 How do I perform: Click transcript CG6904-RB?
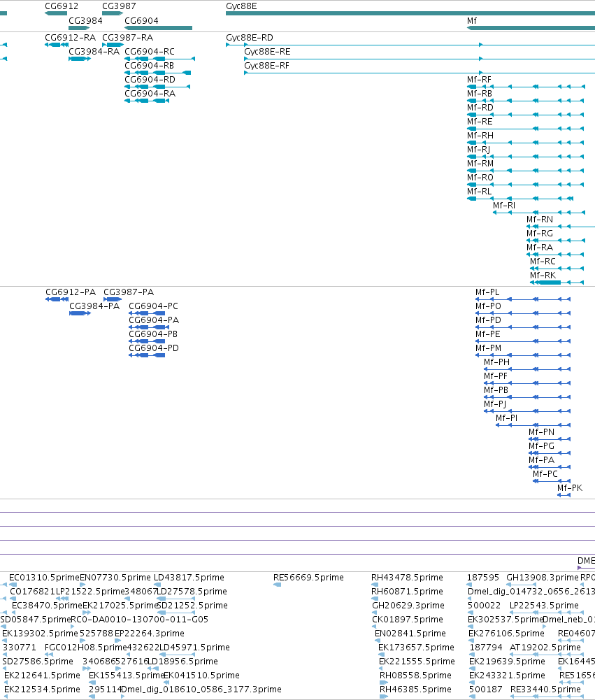pos(150,65)
